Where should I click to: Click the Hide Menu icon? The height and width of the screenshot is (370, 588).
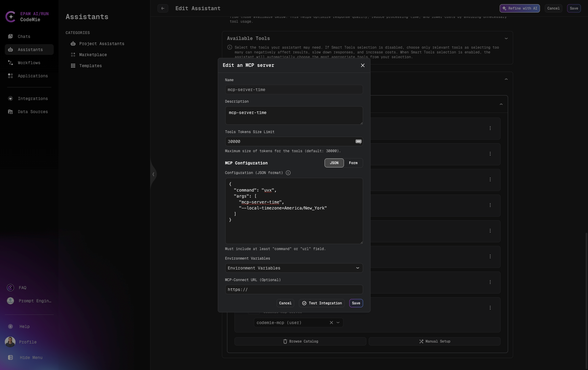pos(10,357)
